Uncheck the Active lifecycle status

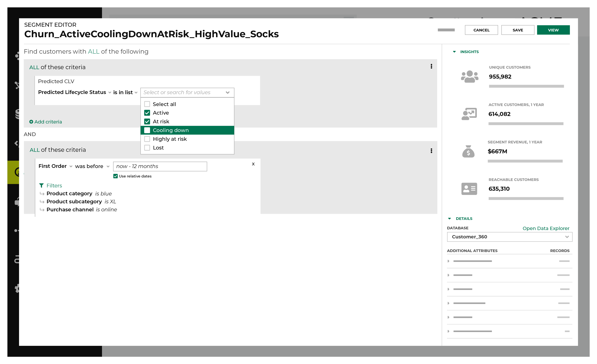[x=147, y=113]
